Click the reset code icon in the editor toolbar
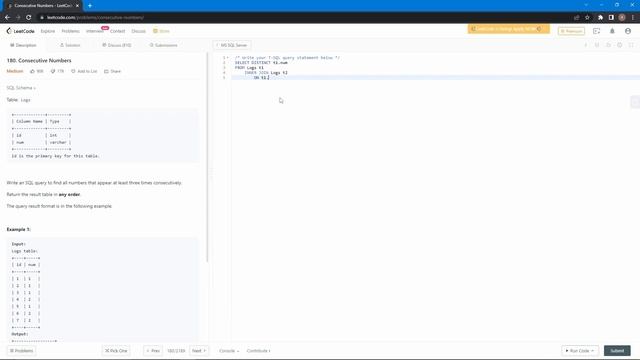This screenshot has width=640, height=360. [x=609, y=45]
